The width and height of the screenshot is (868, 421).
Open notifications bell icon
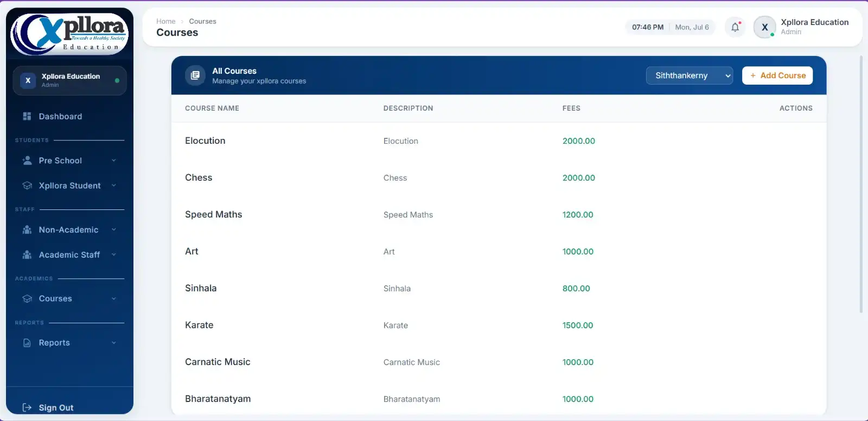tap(735, 27)
